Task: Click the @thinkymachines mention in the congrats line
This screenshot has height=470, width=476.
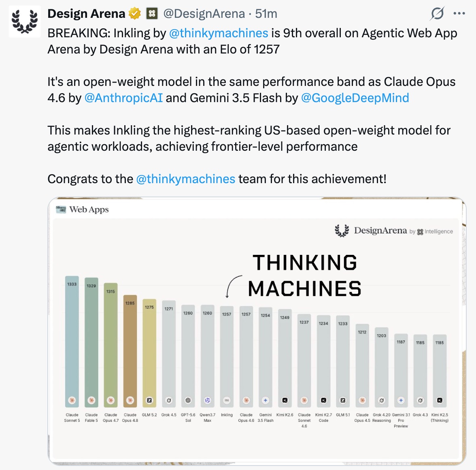Action: tap(186, 179)
